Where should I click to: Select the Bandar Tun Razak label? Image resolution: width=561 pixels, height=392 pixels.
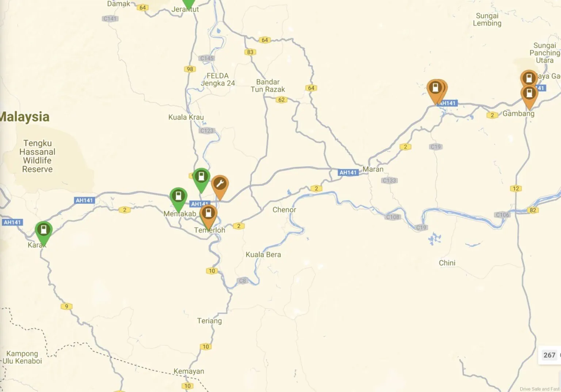tap(268, 85)
